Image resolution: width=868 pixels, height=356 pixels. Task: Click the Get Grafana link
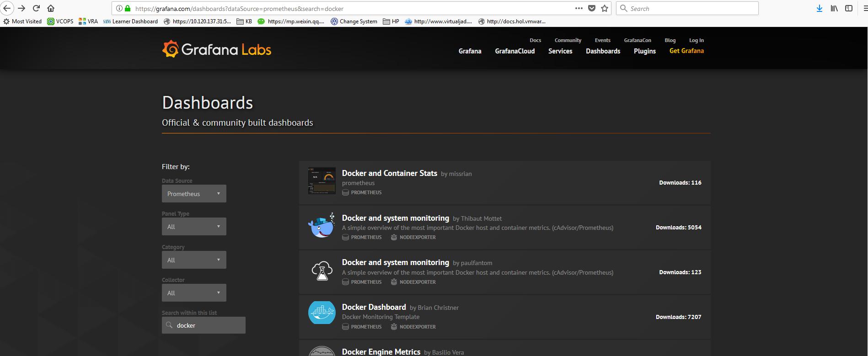click(x=686, y=51)
